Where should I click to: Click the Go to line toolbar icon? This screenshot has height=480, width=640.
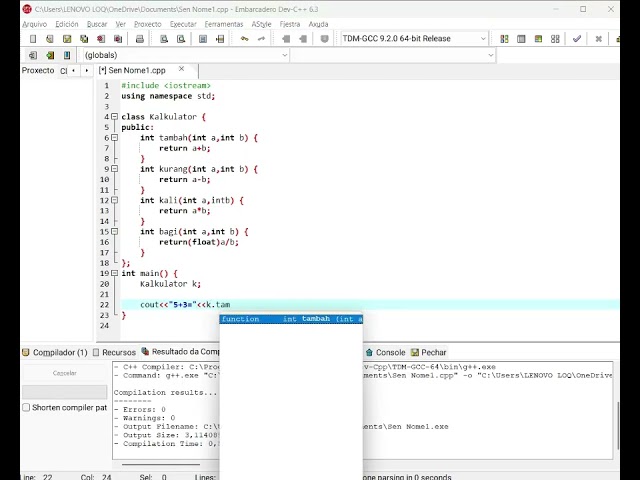pyautogui.click(x=220, y=39)
